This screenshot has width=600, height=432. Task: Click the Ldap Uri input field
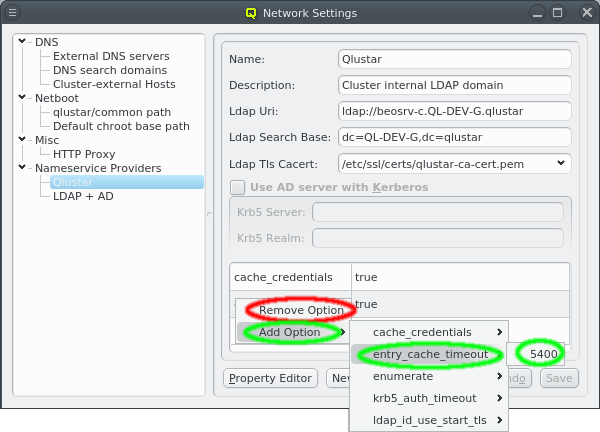[x=454, y=110]
